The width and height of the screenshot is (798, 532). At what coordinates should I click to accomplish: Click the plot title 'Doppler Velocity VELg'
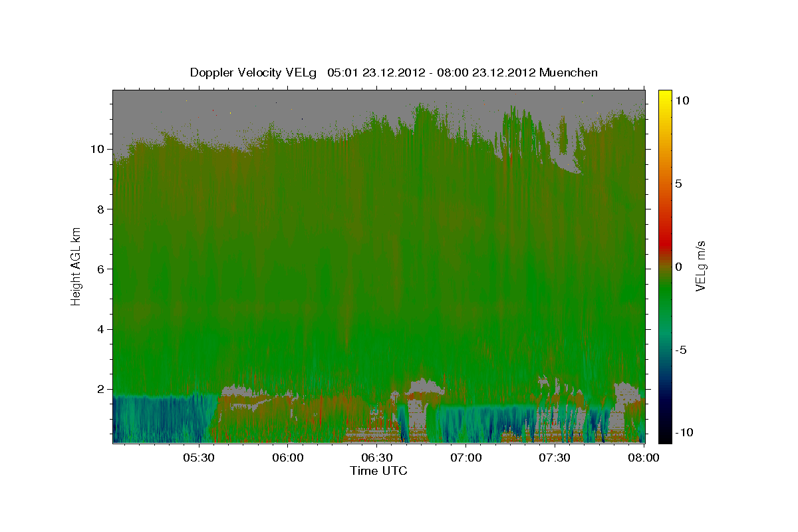(x=254, y=72)
